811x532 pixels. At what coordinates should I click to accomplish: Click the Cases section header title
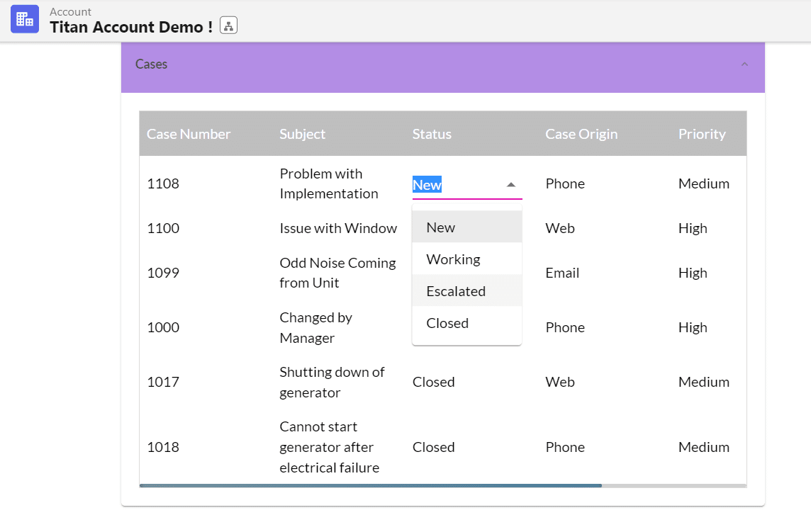click(152, 64)
